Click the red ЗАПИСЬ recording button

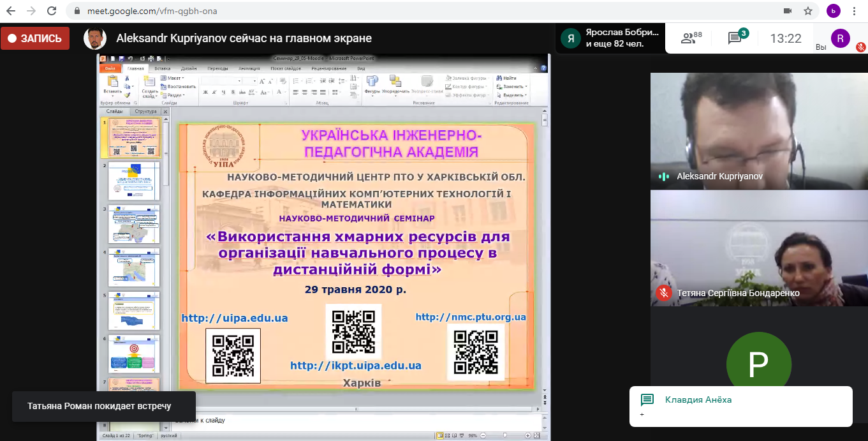35,38
